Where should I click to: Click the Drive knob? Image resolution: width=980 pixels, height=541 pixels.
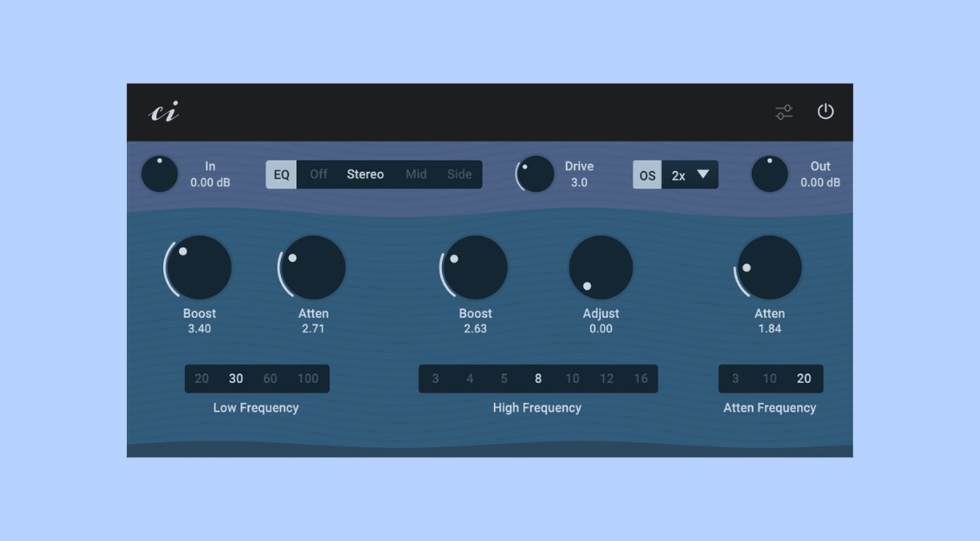535,174
